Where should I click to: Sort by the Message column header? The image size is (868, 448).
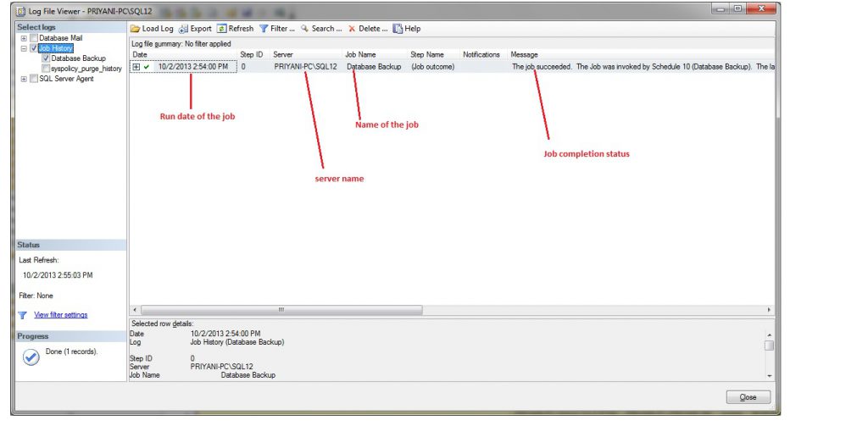point(525,54)
